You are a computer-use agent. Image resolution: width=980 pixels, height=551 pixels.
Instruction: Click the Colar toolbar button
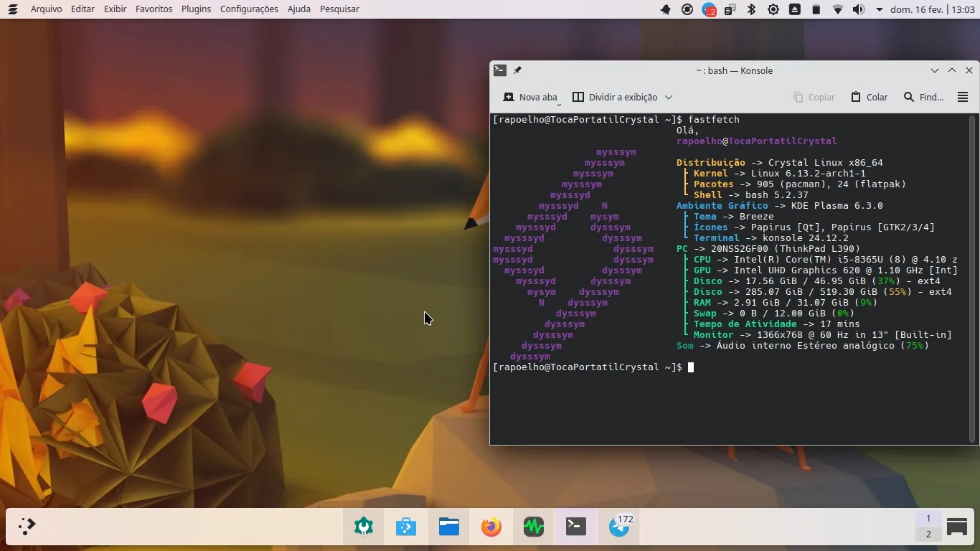869,97
